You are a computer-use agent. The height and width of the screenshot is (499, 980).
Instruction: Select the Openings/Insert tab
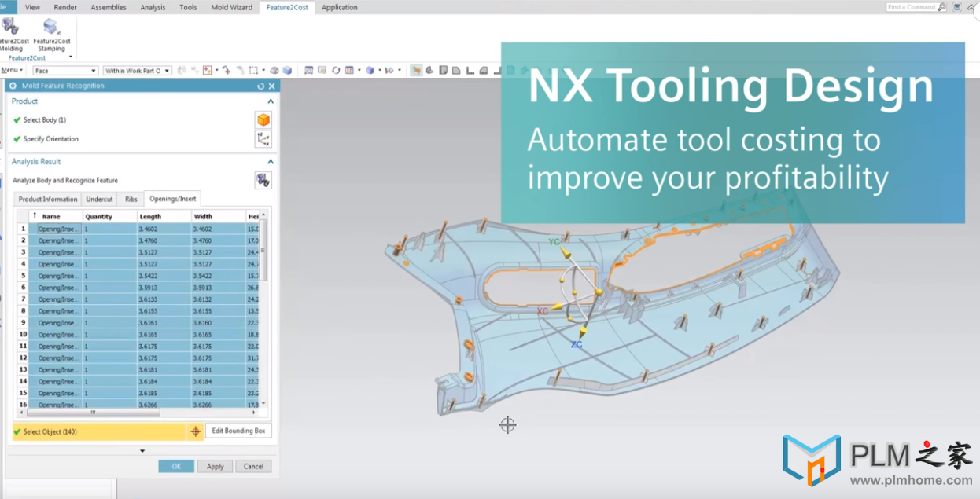pyautogui.click(x=173, y=199)
